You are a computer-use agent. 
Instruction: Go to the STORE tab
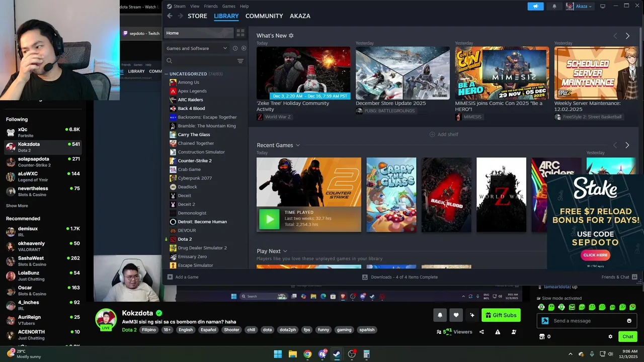(x=197, y=16)
